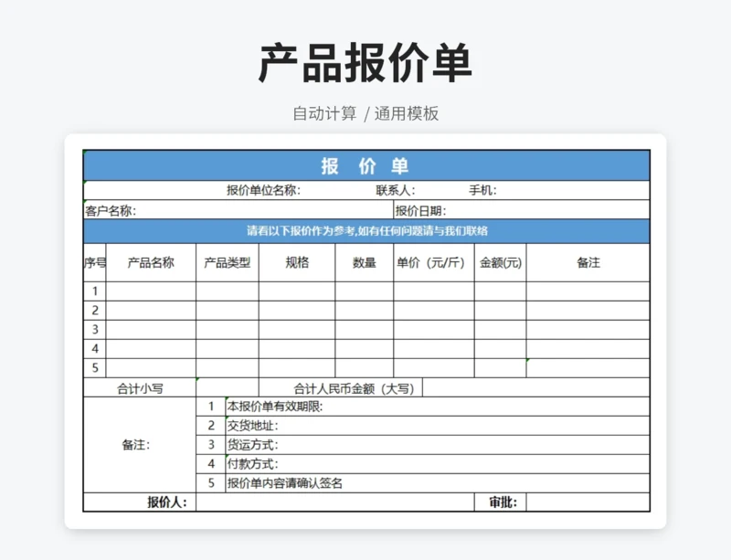
Task: Click the subtitle 自动计算 / 通用模板
Action: click(365, 114)
